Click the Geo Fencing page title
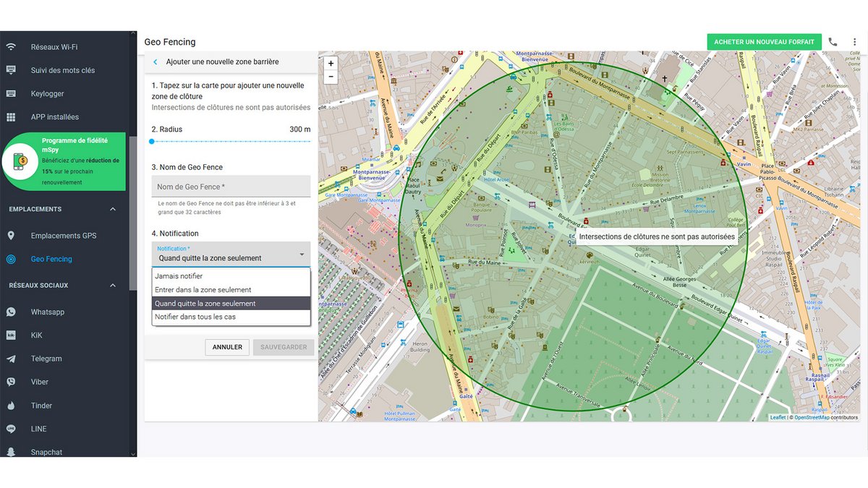The height and width of the screenshot is (488, 868). (x=170, y=42)
